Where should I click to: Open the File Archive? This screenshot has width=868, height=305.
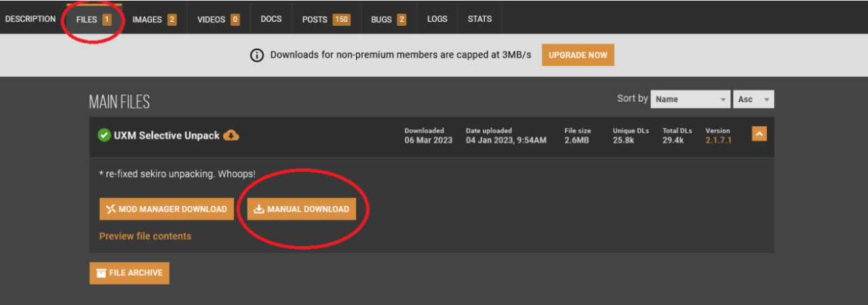pyautogui.click(x=130, y=273)
